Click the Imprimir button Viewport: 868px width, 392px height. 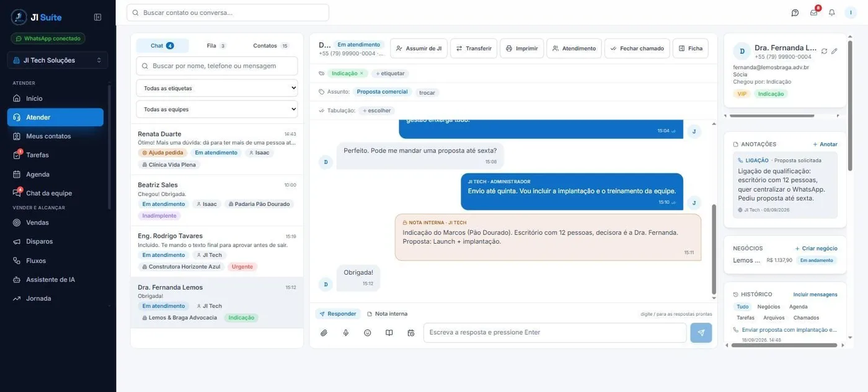(x=522, y=48)
